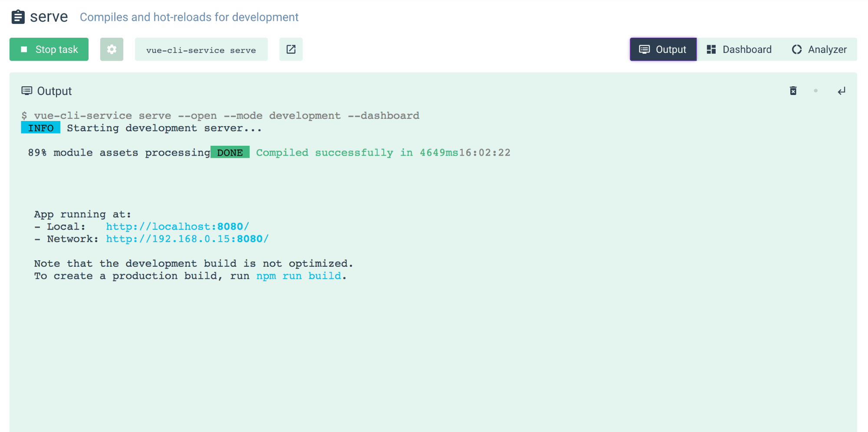Viewport: 868px width, 432px height.
Task: Click the 'App running at:' line
Action: point(82,214)
